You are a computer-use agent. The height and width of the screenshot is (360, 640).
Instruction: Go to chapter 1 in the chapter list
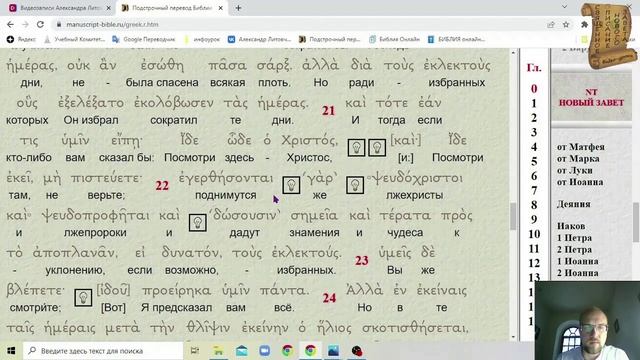pyautogui.click(x=534, y=103)
